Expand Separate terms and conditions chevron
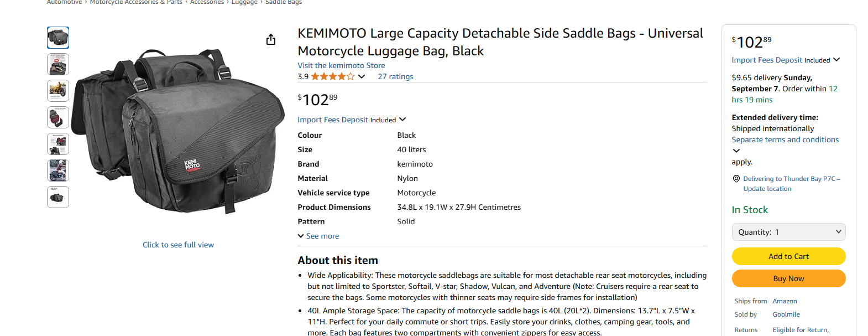868x336 pixels. 736,151
